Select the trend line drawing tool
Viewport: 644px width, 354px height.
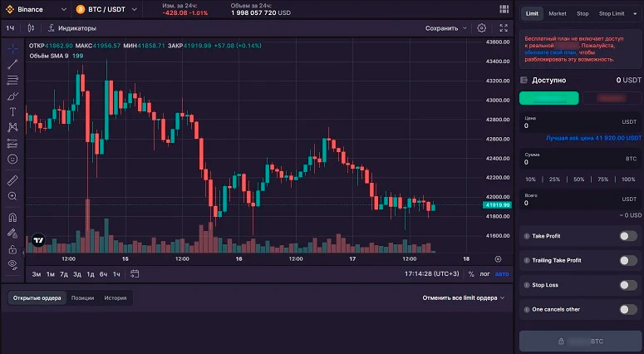coord(12,64)
